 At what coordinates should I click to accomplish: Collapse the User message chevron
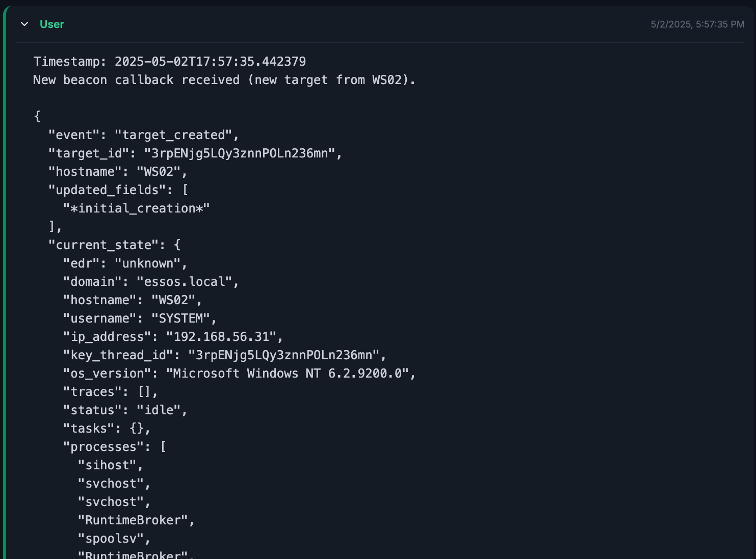tap(24, 24)
